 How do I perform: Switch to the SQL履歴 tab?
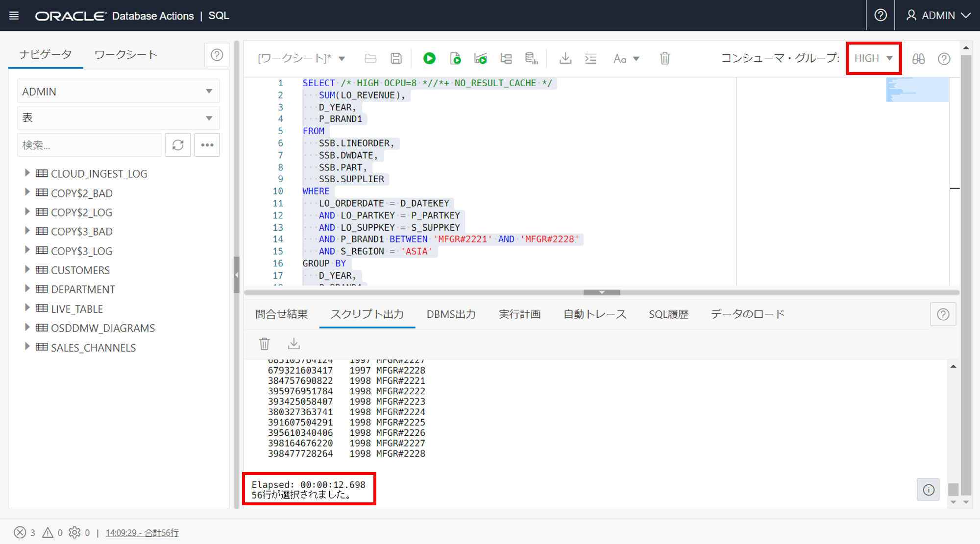pyautogui.click(x=668, y=314)
